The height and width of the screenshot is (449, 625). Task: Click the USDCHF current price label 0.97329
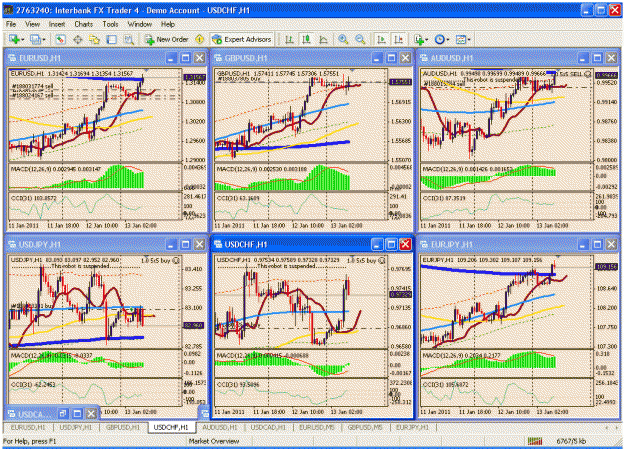click(400, 294)
